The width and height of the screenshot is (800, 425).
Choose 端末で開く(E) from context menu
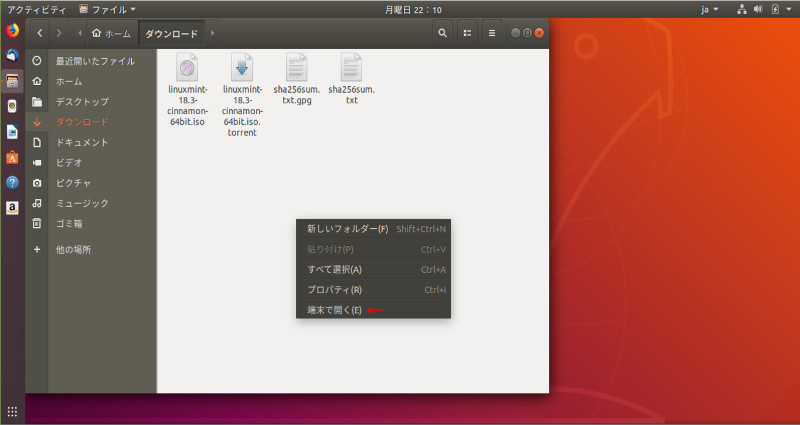pyautogui.click(x=373, y=310)
